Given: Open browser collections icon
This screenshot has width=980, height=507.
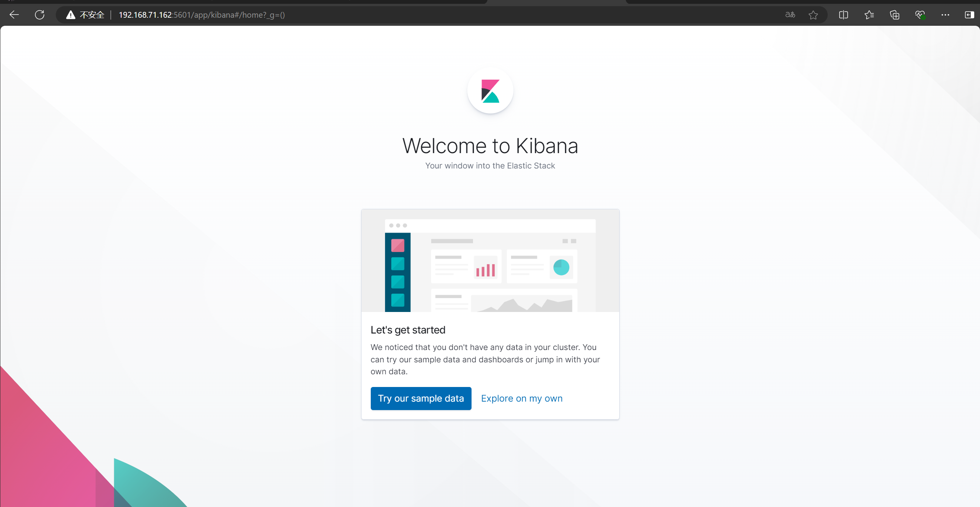Looking at the screenshot, I should click(x=895, y=15).
